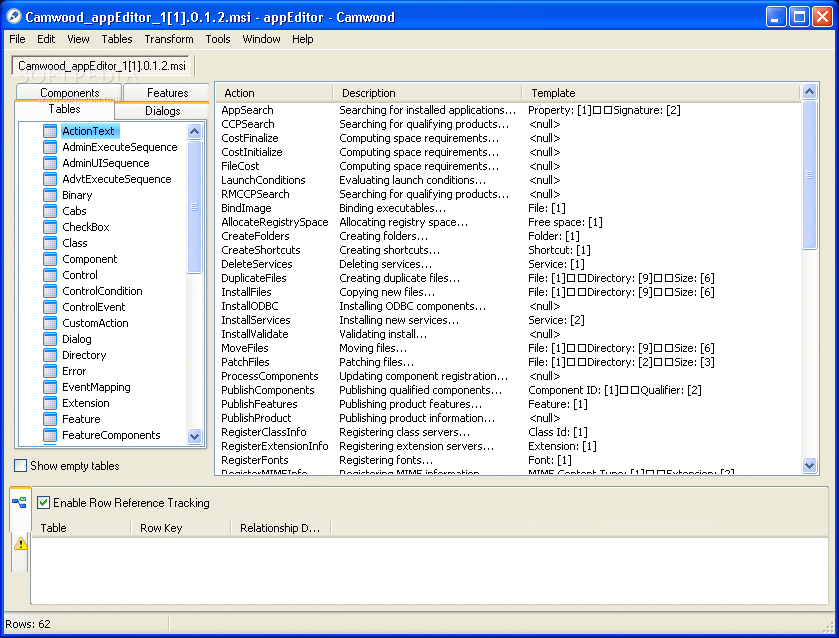Click the 'Class Id: [1]' template cell
Viewport: 839px width, 638px height.
pyautogui.click(x=558, y=432)
